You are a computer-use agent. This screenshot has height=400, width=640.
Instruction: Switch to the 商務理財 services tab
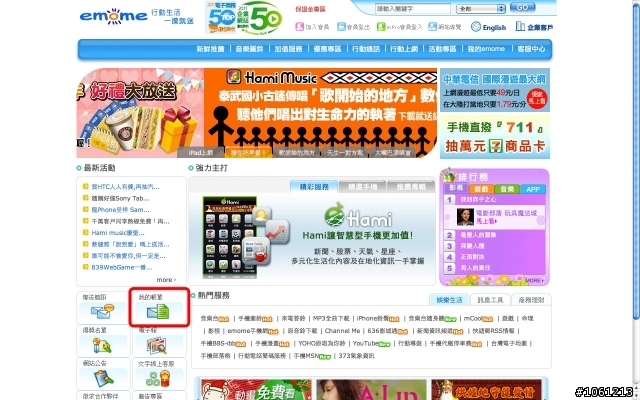[x=531, y=300]
